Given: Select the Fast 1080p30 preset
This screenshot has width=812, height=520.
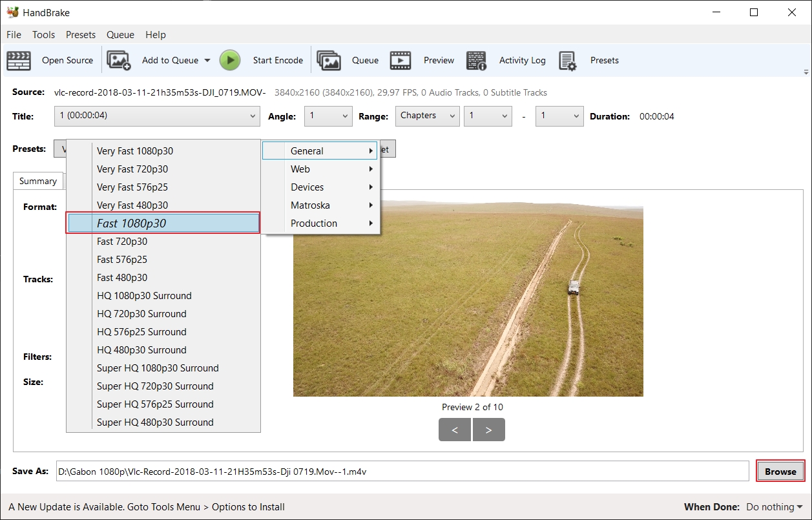Looking at the screenshot, I should [x=163, y=224].
